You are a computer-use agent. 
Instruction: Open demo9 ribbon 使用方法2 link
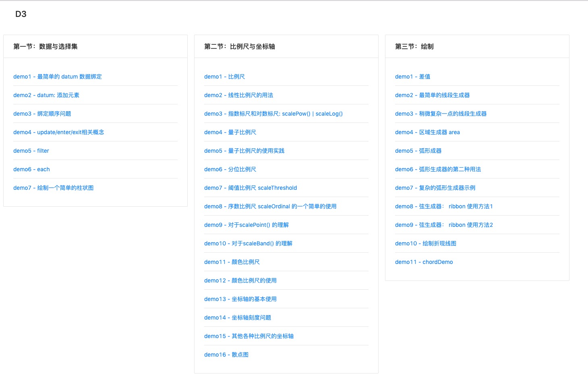(444, 225)
